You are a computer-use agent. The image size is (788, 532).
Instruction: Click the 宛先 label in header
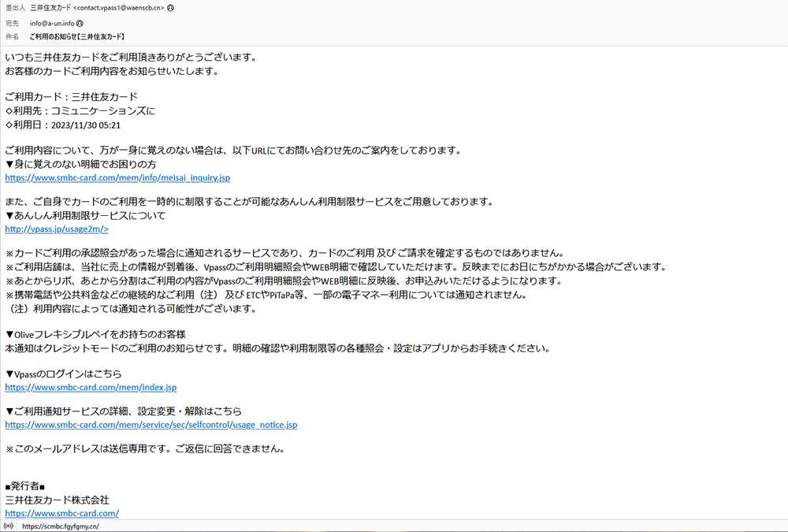(x=12, y=23)
